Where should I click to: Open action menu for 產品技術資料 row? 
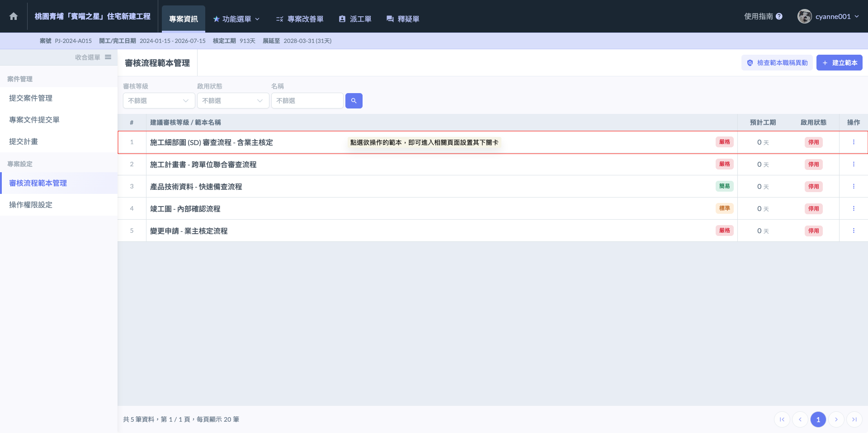pos(854,186)
